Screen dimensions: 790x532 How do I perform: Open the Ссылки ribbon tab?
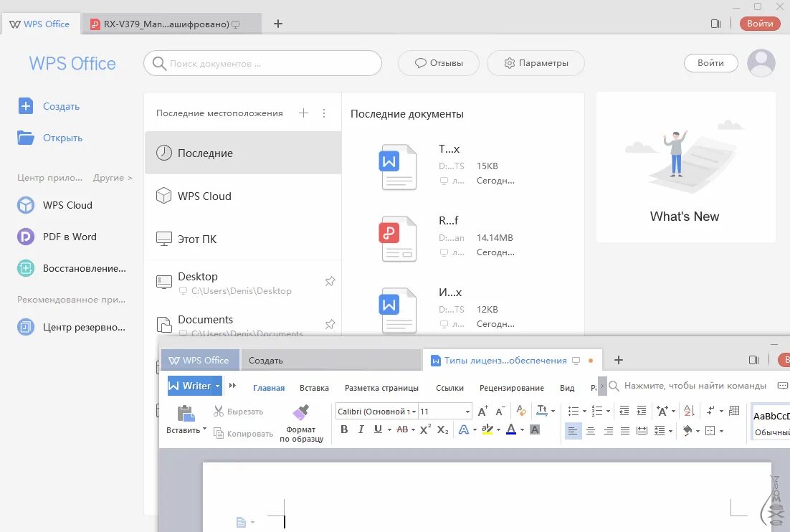(449, 387)
